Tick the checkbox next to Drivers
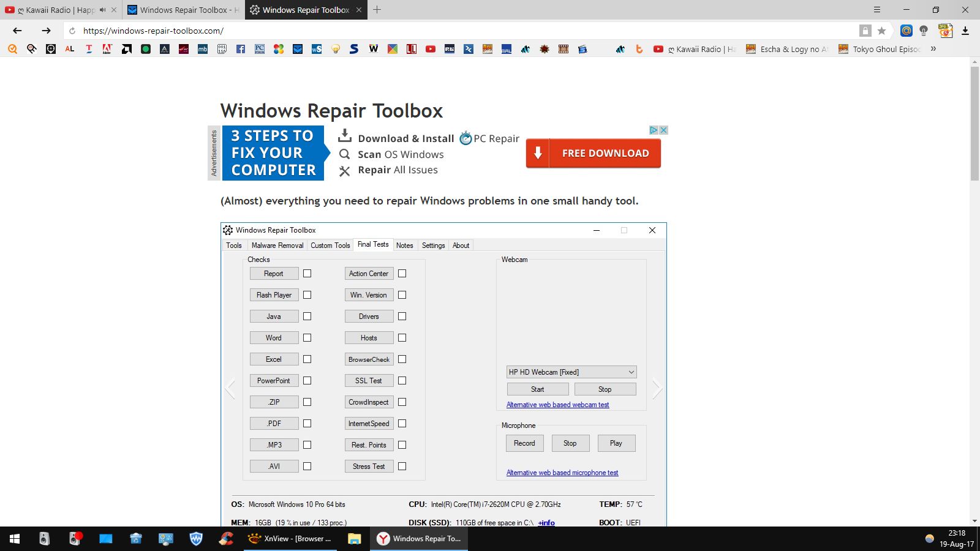Screen dimensions: 980x551 tap(402, 317)
